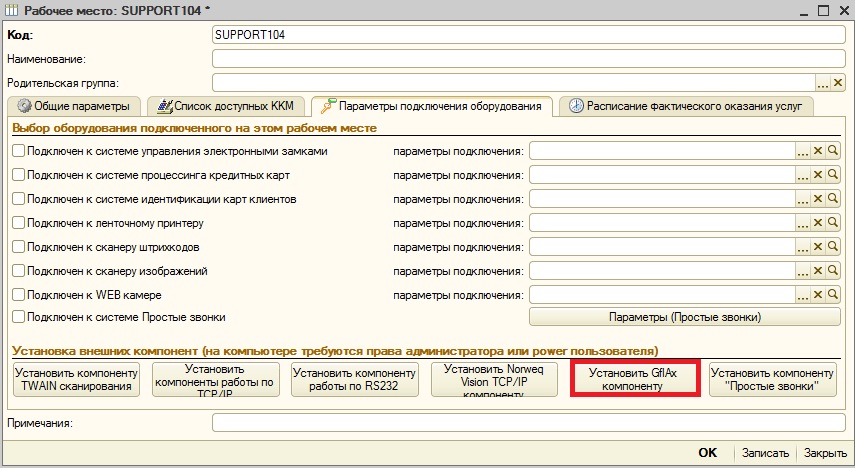Clear the credit card processing connection parameters
Viewport: 855px width, 468px height.
(x=817, y=175)
